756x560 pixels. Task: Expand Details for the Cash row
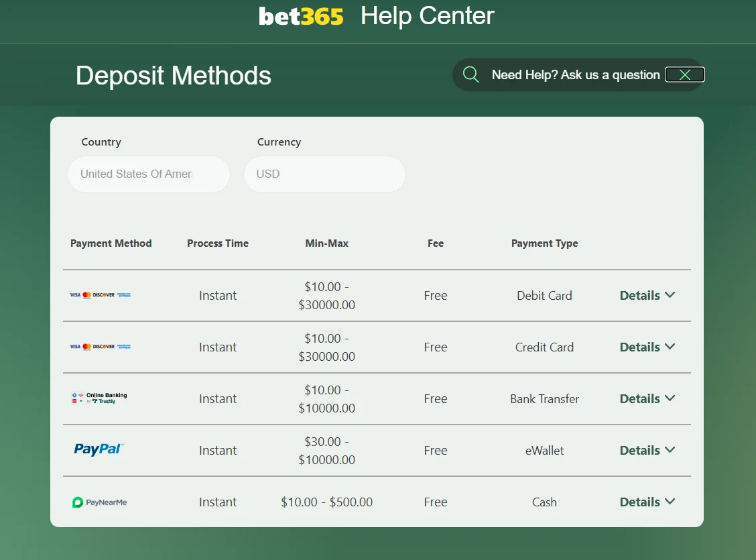(647, 502)
